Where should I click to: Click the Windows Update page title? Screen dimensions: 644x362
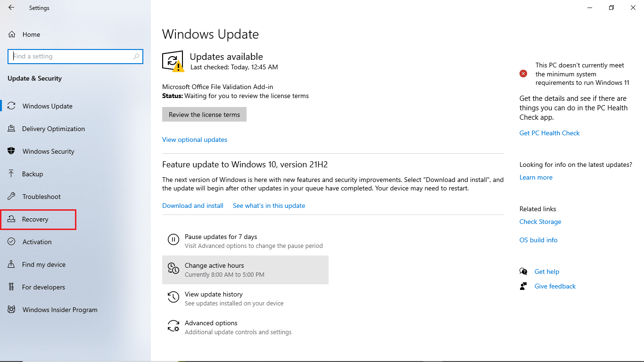(x=210, y=34)
